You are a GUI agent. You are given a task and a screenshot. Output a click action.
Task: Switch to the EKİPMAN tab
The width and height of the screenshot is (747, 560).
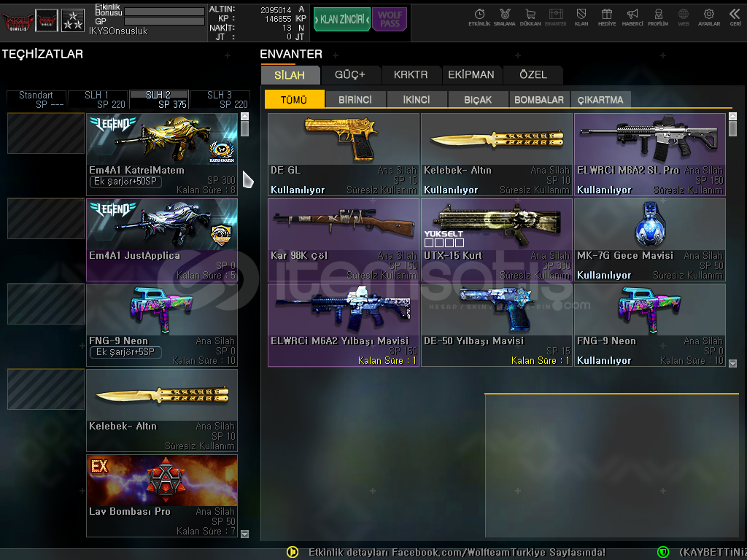coord(471,75)
